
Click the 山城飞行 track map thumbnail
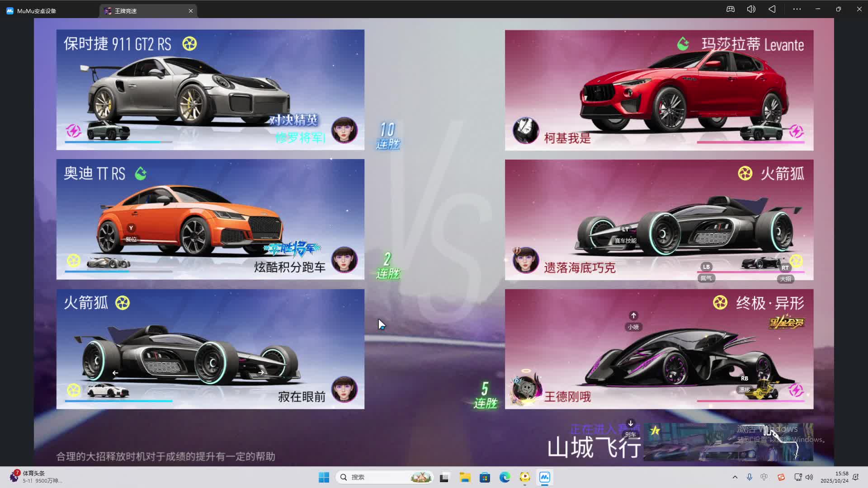[728, 442]
